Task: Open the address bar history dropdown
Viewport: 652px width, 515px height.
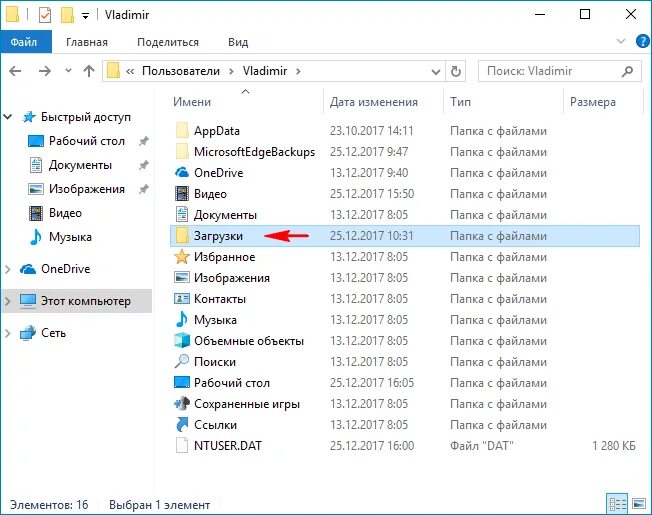Action: 436,72
